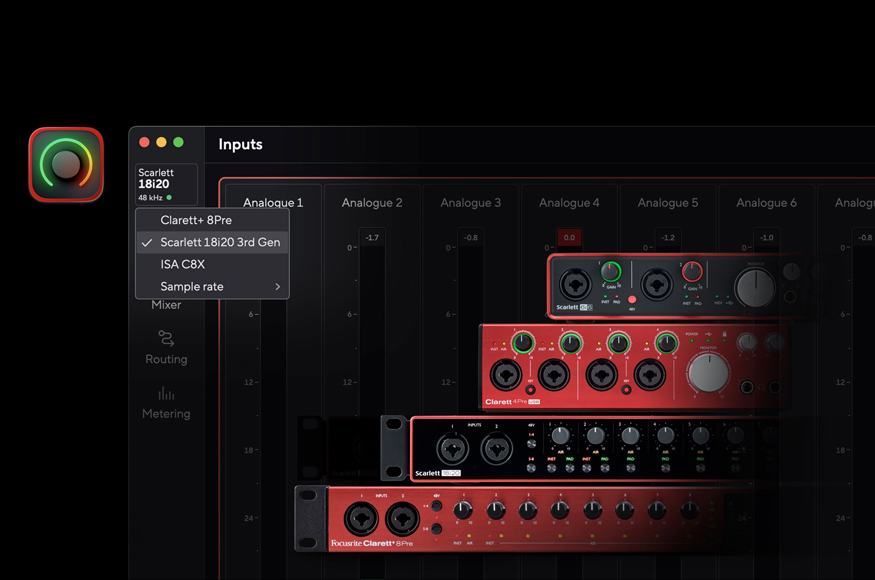Select the Analogue 3 channel
875x580 pixels.
click(470, 203)
